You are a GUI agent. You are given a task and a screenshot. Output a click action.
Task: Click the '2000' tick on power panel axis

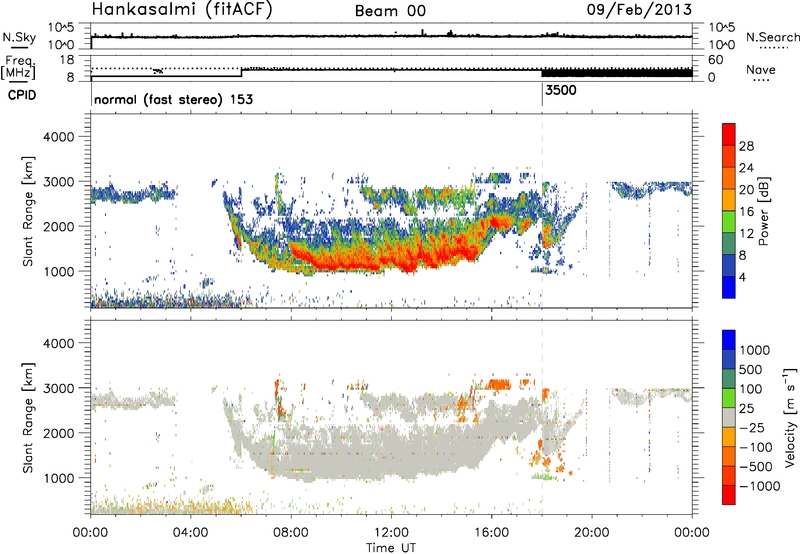coord(58,226)
